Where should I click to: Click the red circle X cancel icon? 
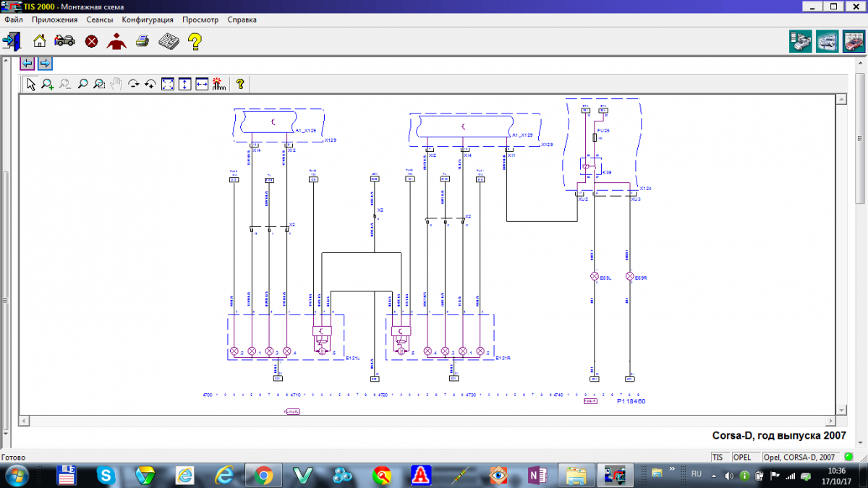click(91, 40)
